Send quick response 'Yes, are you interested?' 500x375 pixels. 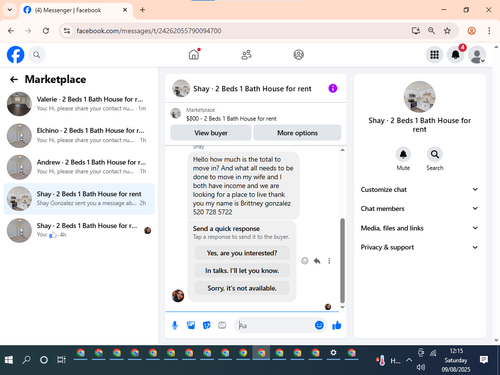coord(242,253)
